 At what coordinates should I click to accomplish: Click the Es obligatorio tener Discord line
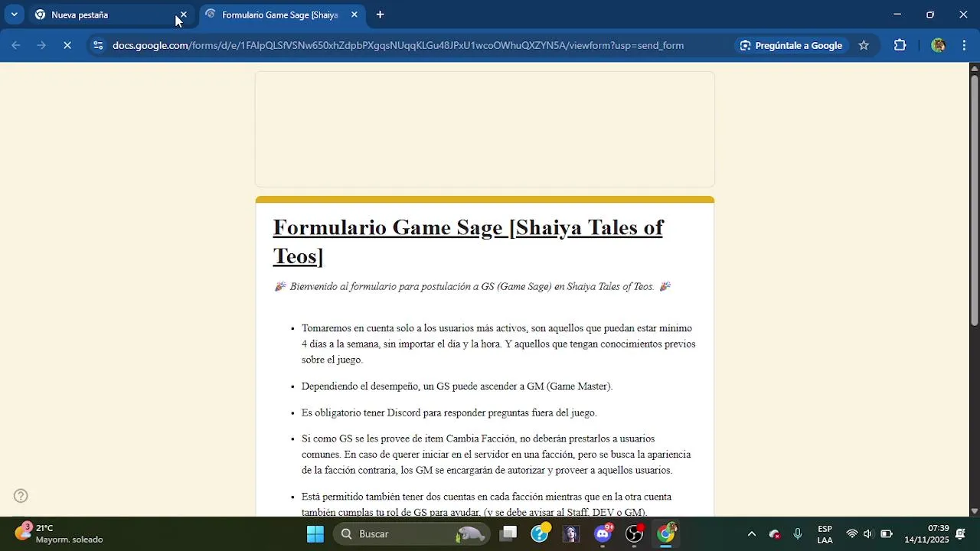click(x=449, y=412)
